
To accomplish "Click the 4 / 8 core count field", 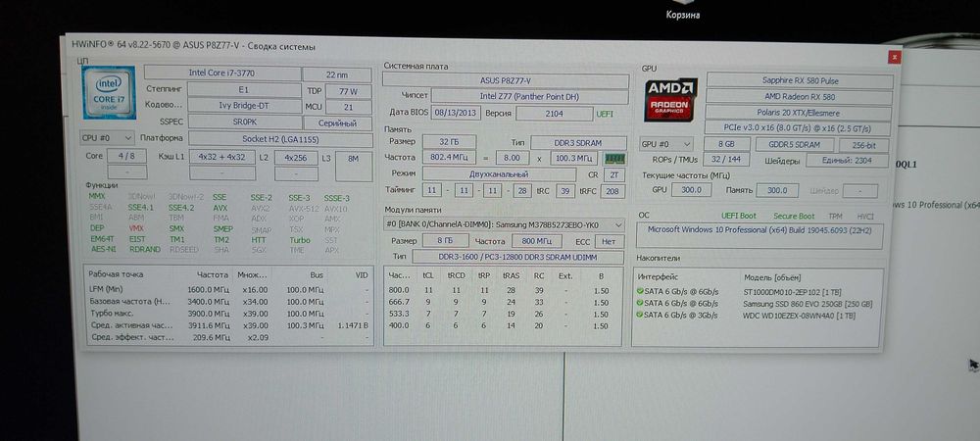I will click(x=126, y=156).
